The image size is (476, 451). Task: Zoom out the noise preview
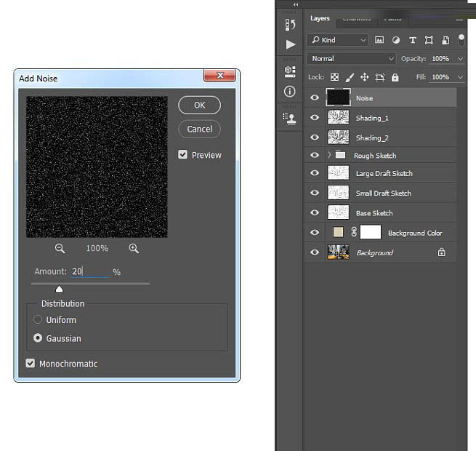[x=60, y=248]
